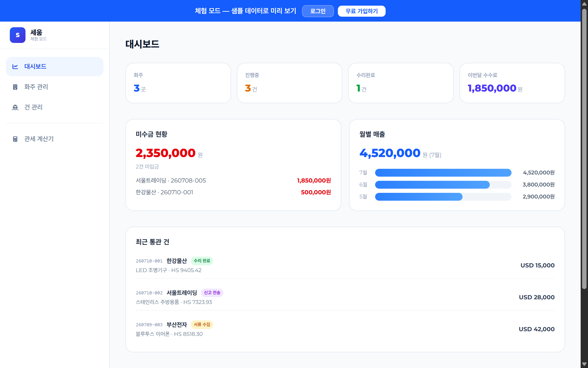Click case number 260710-001 in recent list
Image resolution: width=588 pixels, height=368 pixels.
[x=149, y=261]
